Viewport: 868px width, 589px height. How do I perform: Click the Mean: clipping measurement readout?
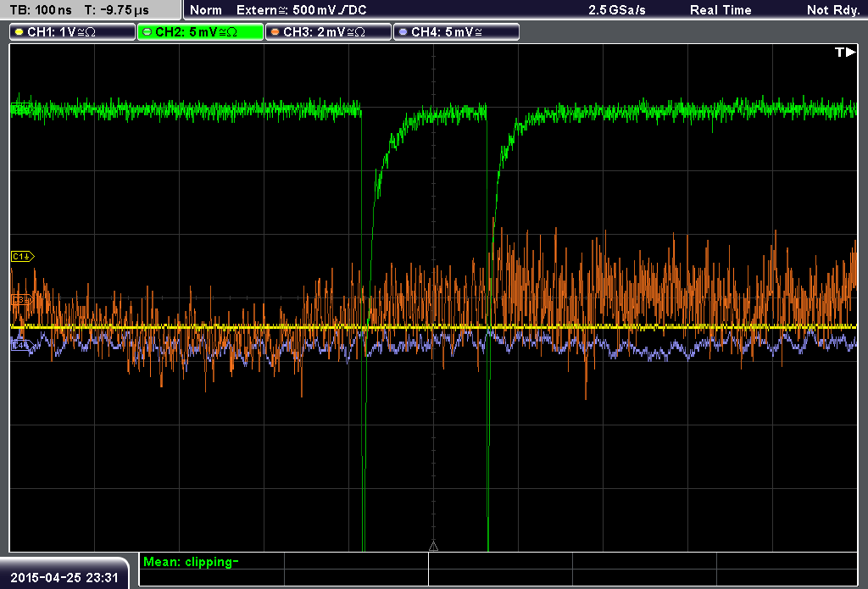191,562
